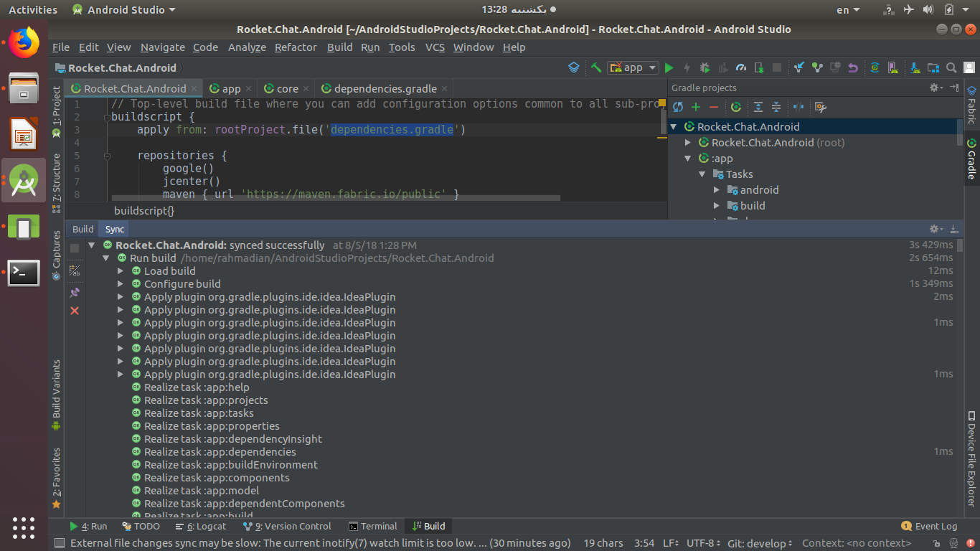Open the Terminal app from the Ubuntu dock
The height and width of the screenshot is (551, 980).
24,273
